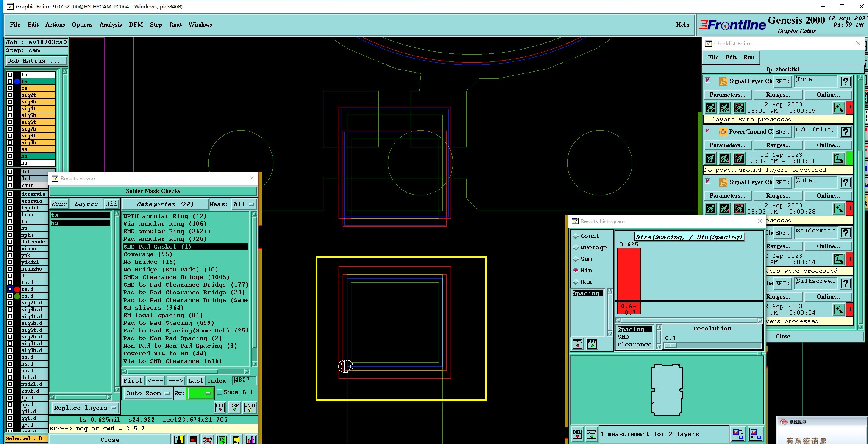The width and height of the screenshot is (868, 444).
Task: Toggle the Show All checkbox
Action: [x=220, y=392]
